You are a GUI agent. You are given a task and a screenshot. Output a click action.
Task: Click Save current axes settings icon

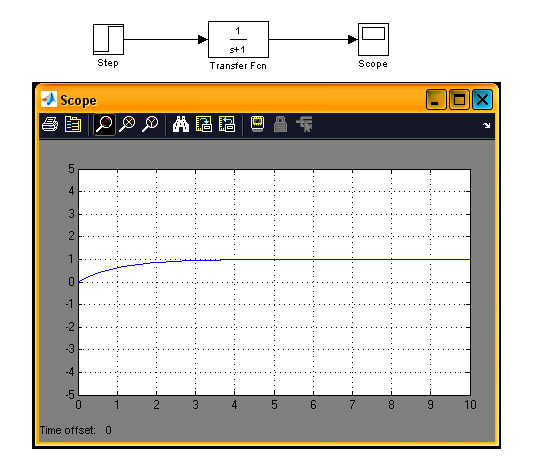point(204,124)
